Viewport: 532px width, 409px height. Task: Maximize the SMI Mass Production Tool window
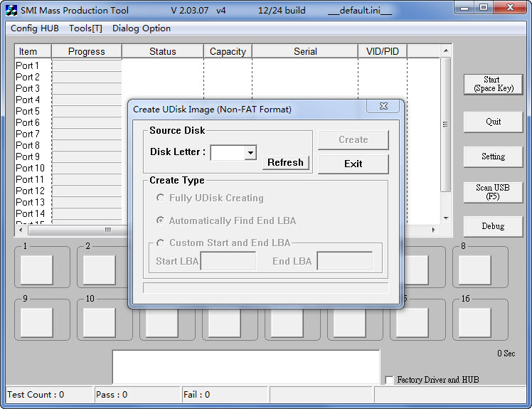[x=484, y=7]
